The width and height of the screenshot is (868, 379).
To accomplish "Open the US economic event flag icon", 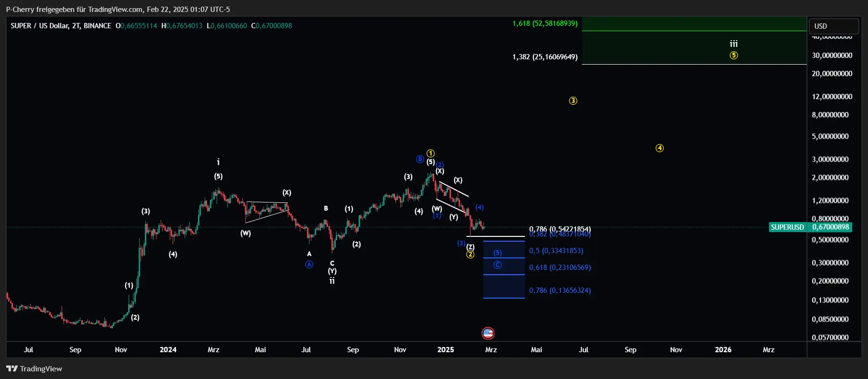I will point(488,333).
